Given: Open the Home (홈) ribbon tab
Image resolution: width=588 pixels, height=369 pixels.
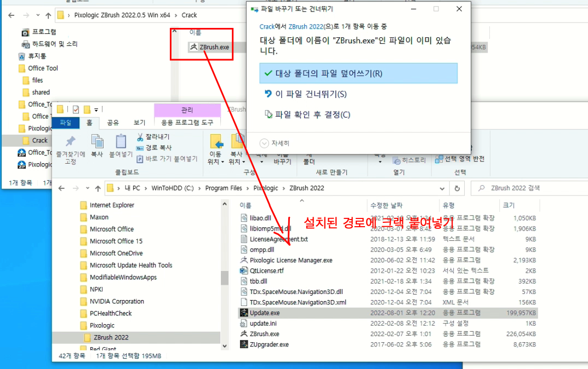Looking at the screenshot, I should tap(89, 123).
